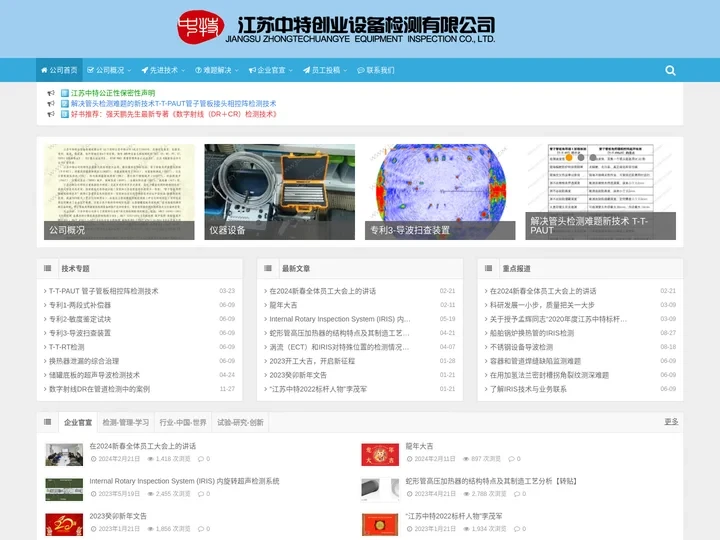Open 2023开工大吉，开启新征程 article
The height and width of the screenshot is (540, 720).
click(x=312, y=361)
